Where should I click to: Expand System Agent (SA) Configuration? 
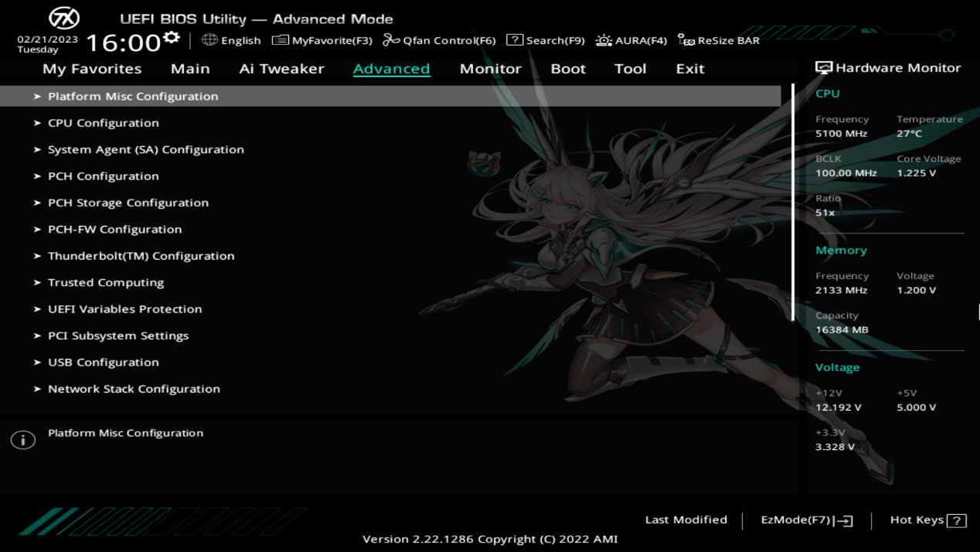145,149
